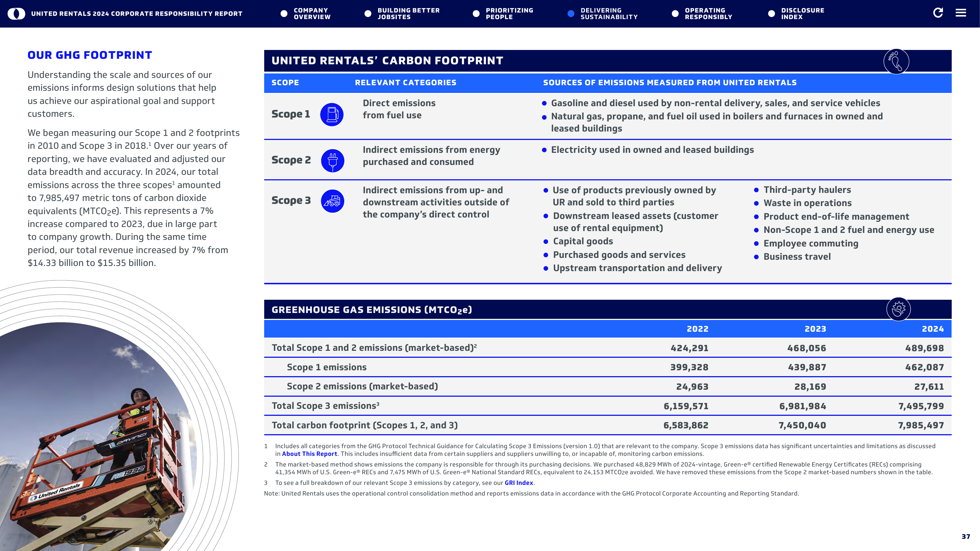Go to Prioritizing People section

[x=509, y=14]
